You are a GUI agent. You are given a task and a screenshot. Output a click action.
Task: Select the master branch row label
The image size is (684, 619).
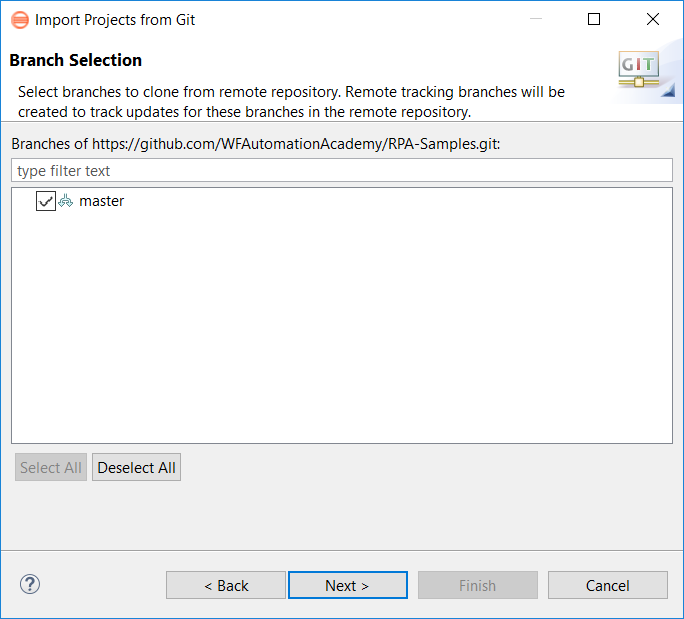tap(102, 201)
